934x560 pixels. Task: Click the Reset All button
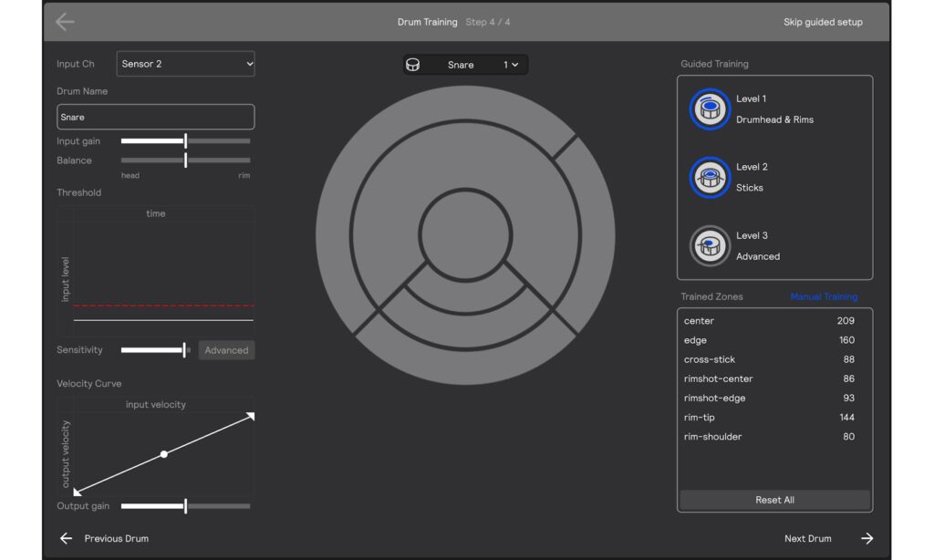click(774, 500)
